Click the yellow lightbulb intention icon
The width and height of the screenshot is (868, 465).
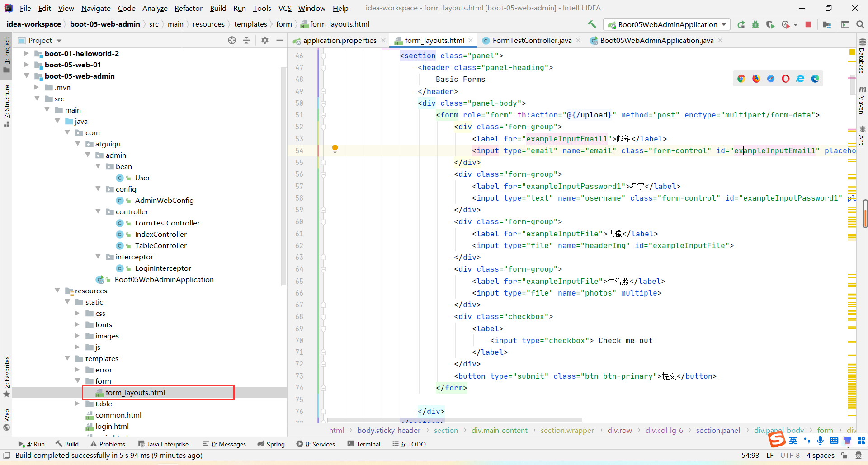click(x=335, y=149)
